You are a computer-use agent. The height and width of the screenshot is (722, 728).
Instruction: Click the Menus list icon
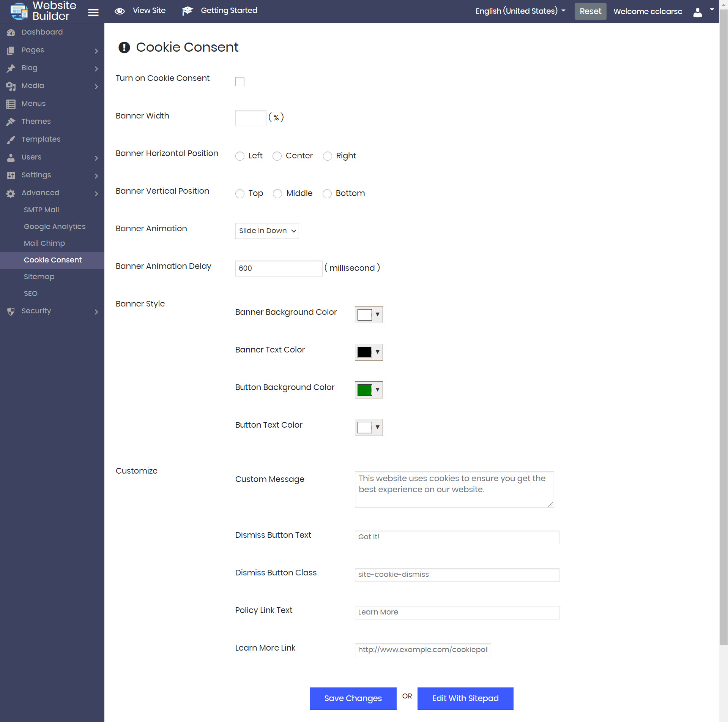pos(11,104)
